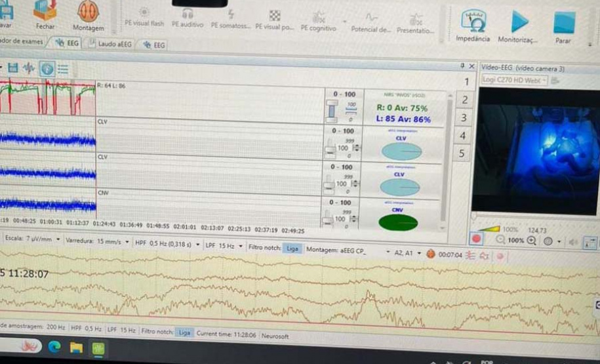Viewport: 600px width, 364px height.
Task: Click the dark green CNV interpretation oval
Action: click(398, 222)
